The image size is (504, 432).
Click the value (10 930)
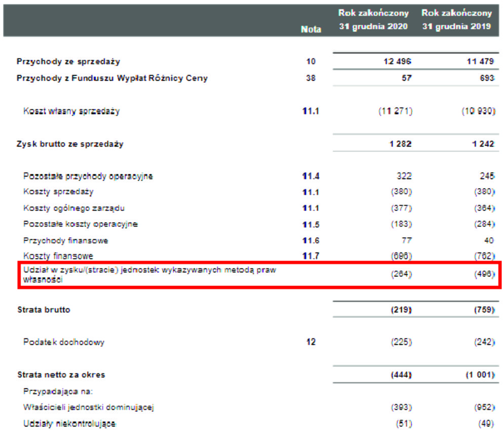pyautogui.click(x=479, y=112)
